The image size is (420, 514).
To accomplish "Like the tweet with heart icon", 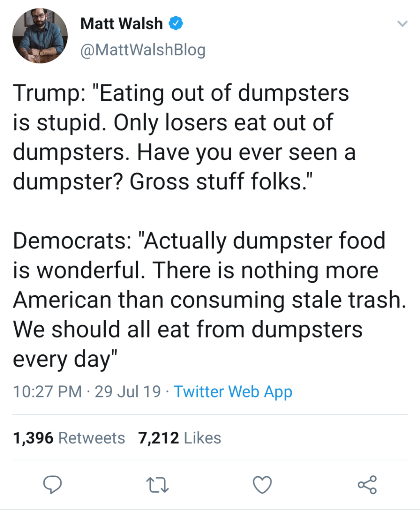I will [x=262, y=485].
